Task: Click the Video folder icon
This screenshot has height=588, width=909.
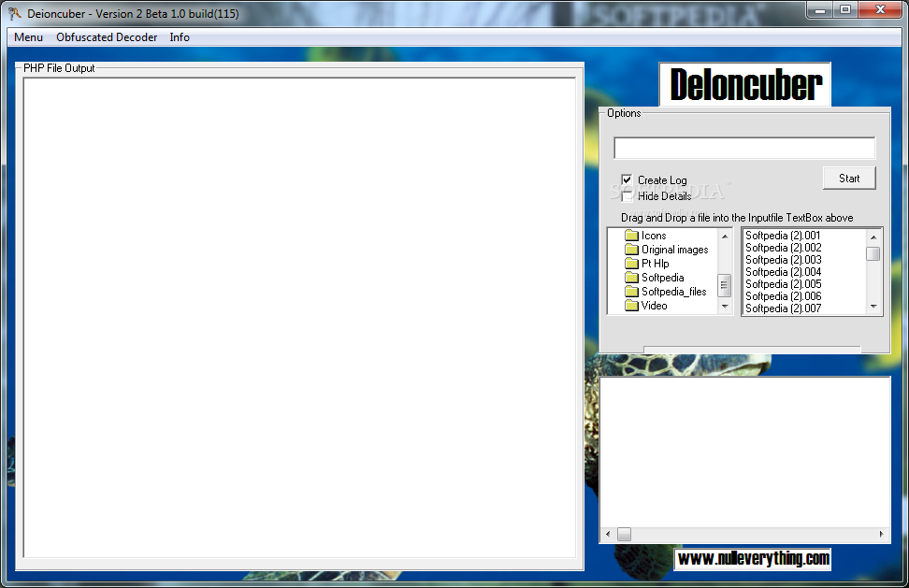Action: tap(631, 306)
